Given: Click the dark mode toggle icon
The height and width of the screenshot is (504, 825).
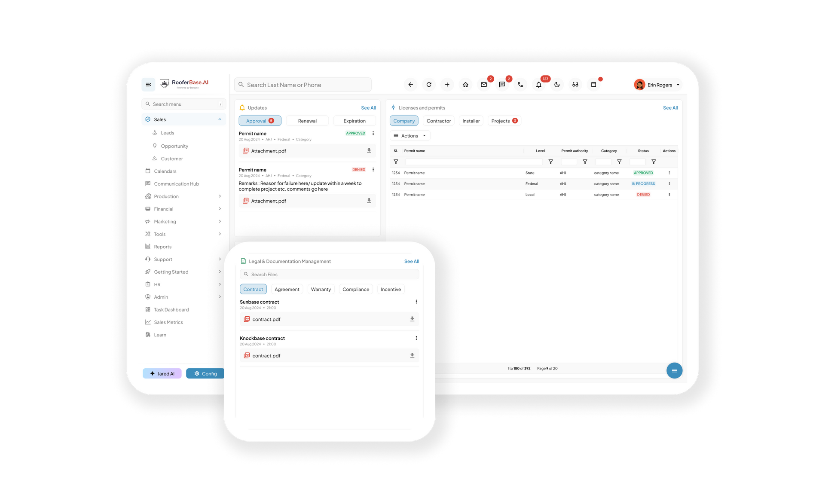Looking at the screenshot, I should pyautogui.click(x=557, y=85).
